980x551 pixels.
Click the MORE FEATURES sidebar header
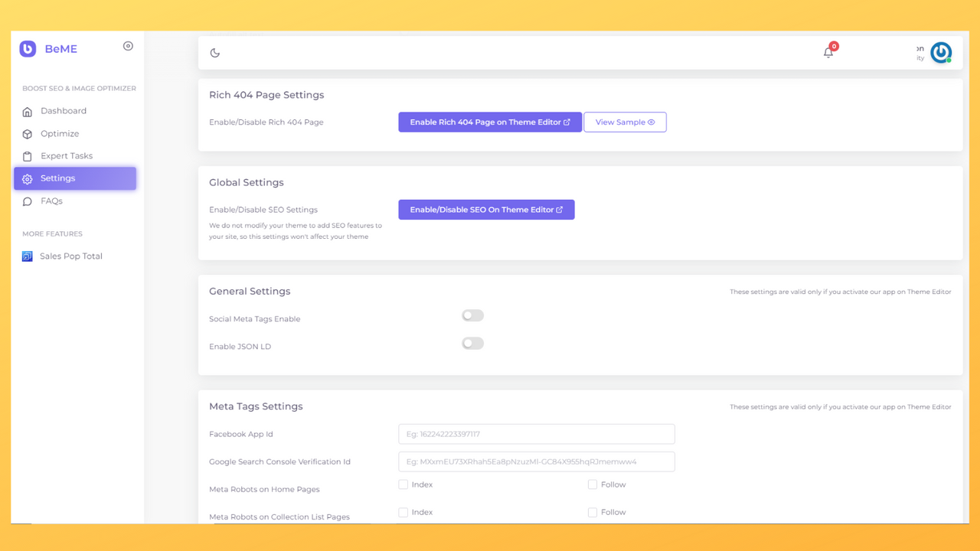[x=52, y=234]
